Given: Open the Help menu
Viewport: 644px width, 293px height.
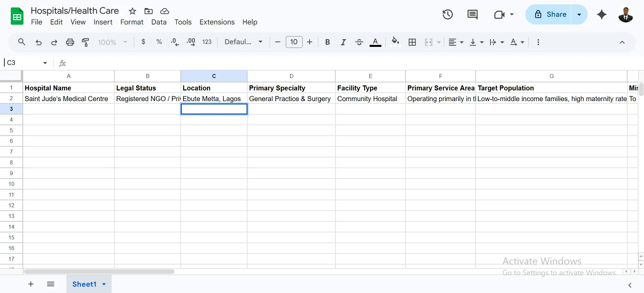Looking at the screenshot, I should (x=250, y=22).
